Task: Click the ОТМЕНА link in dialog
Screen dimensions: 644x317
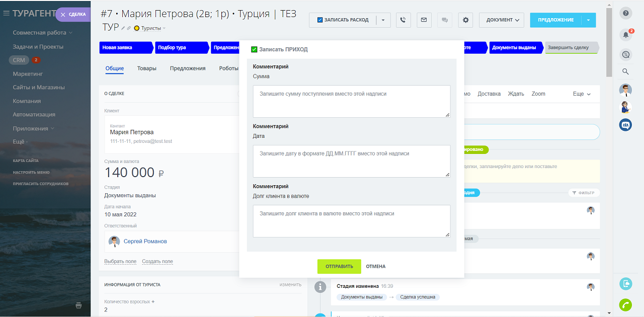Action: coord(376,267)
